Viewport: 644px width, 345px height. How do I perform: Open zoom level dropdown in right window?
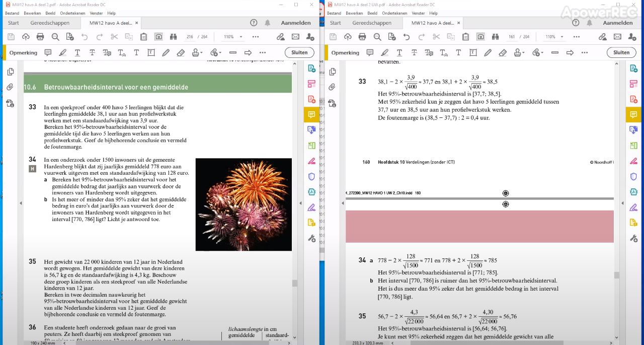(x=562, y=37)
